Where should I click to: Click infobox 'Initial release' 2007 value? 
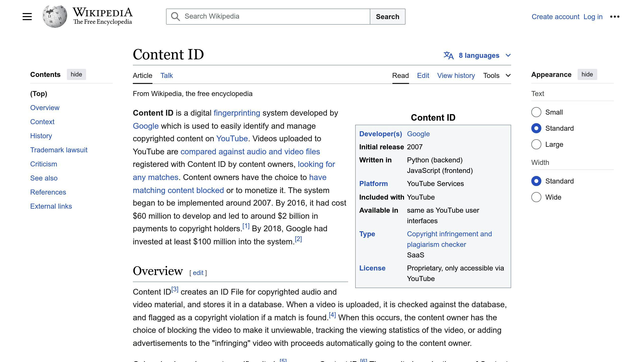click(415, 147)
